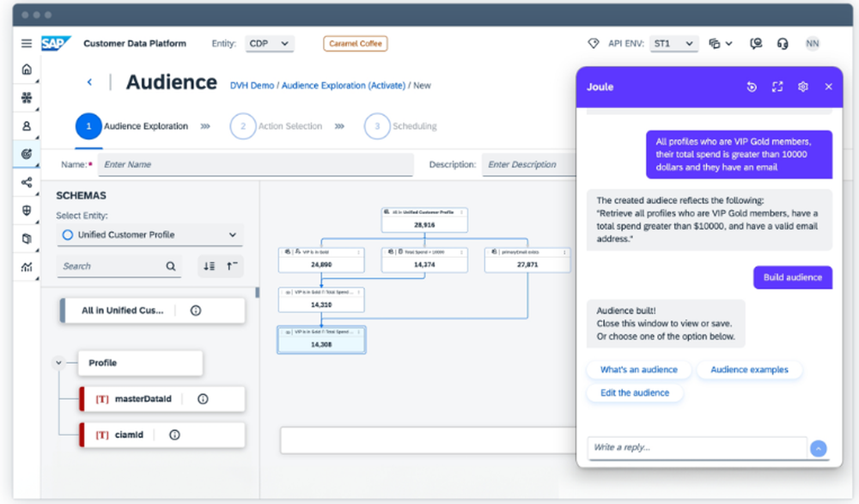This screenshot has width=859, height=504.
Task: Select the All in Unified Cus... schema item
Action: tap(152, 311)
